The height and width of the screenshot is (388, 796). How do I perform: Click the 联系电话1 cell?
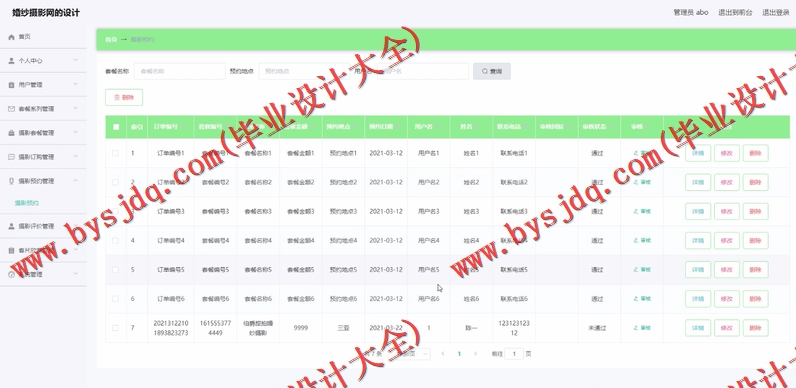[514, 153]
